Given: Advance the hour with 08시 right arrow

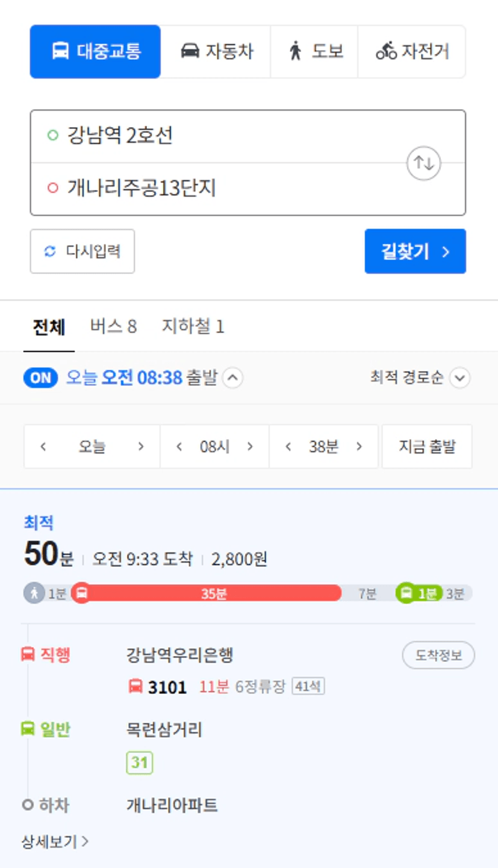Looking at the screenshot, I should (250, 446).
